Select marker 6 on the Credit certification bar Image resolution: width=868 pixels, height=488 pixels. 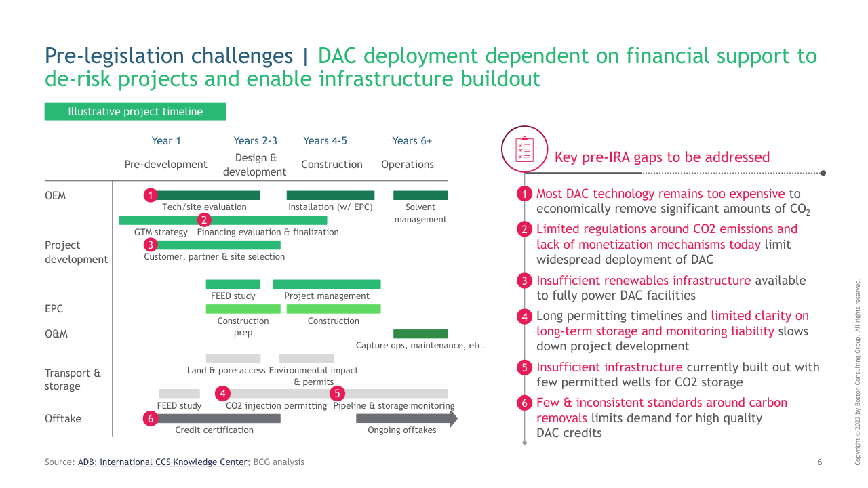click(x=151, y=419)
